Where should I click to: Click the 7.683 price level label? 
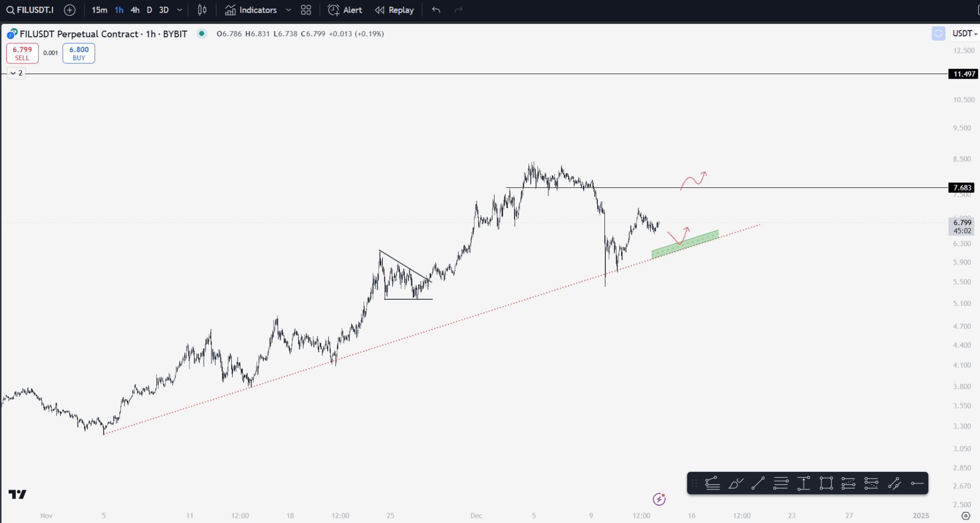tap(962, 188)
